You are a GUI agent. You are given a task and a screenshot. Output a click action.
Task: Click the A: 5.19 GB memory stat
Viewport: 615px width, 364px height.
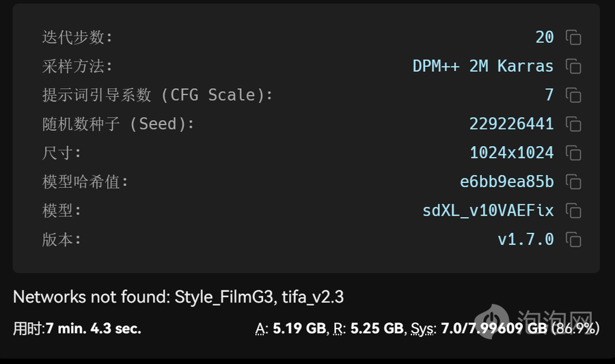290,328
